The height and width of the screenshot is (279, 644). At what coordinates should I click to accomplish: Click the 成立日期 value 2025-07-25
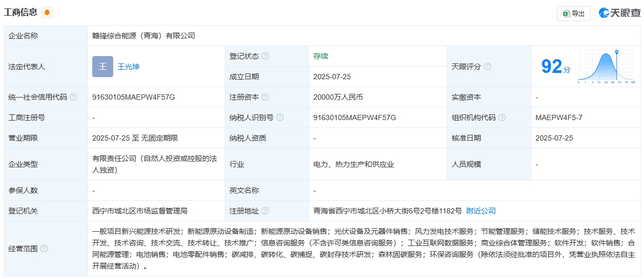(332, 77)
